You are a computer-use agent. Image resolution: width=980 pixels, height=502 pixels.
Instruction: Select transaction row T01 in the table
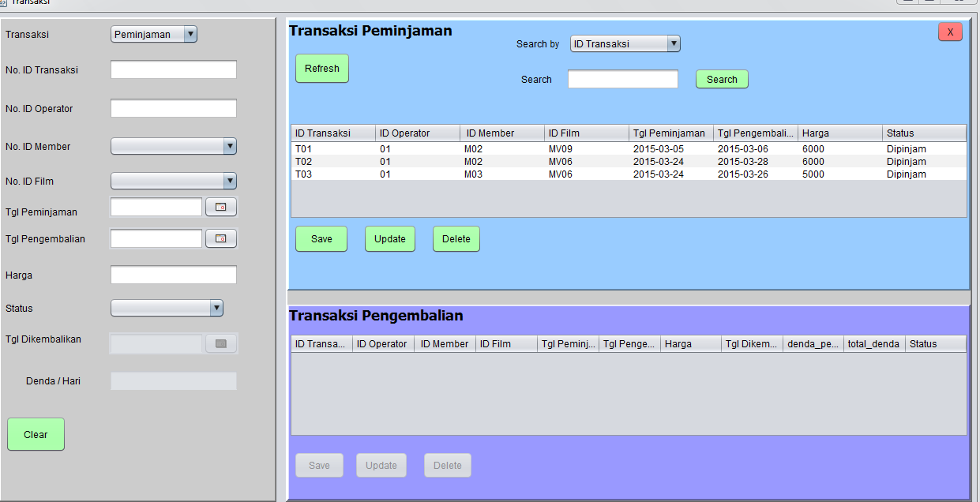click(x=474, y=148)
